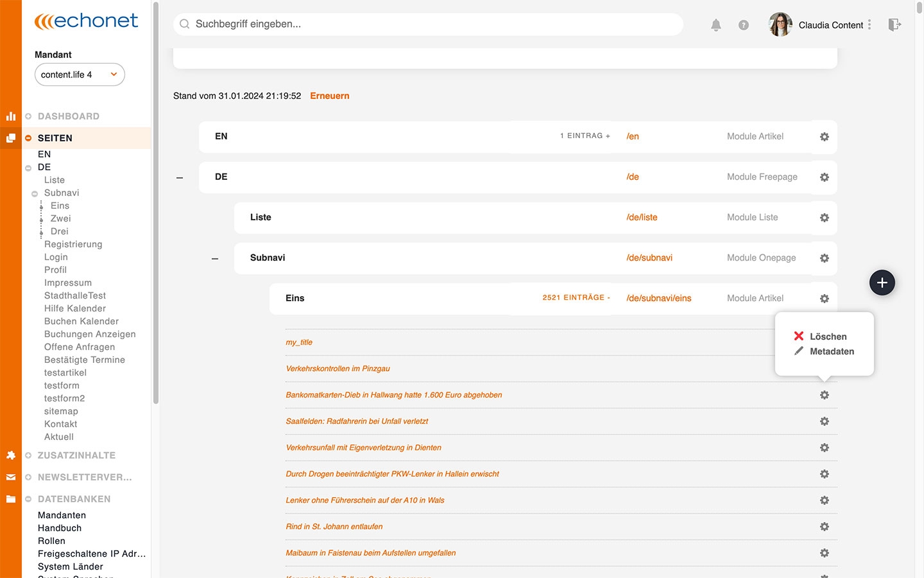
Task: Collapse the Subnavi row minus toggle
Action: [215, 258]
